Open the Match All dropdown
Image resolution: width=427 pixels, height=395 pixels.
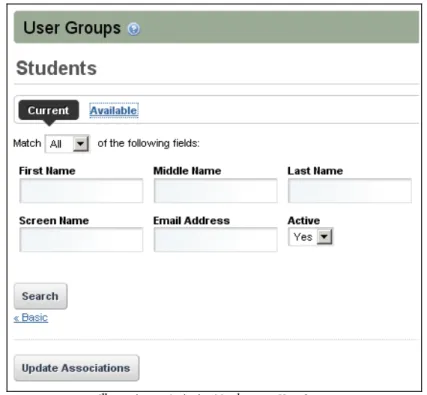click(x=67, y=144)
